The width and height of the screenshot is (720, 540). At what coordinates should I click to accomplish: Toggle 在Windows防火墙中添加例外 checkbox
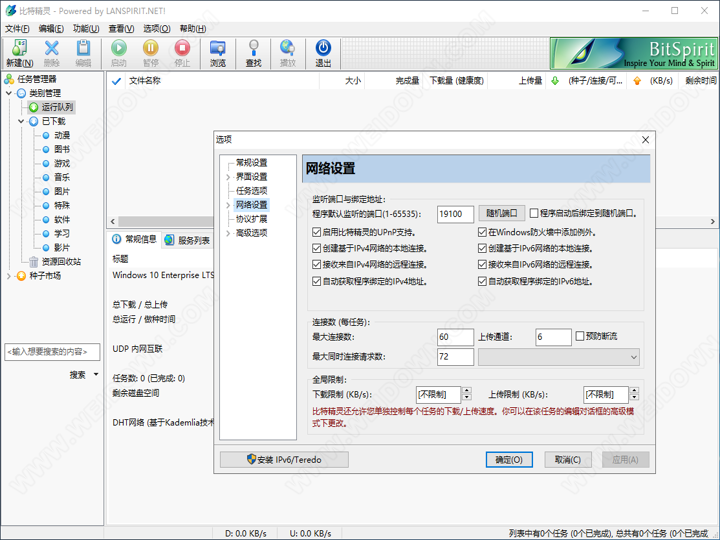click(x=483, y=231)
